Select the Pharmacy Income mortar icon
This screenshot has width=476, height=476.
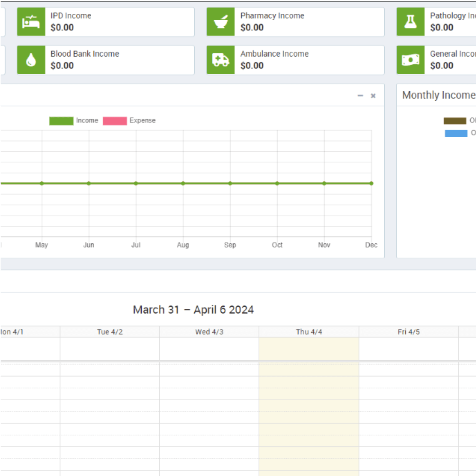point(220,22)
